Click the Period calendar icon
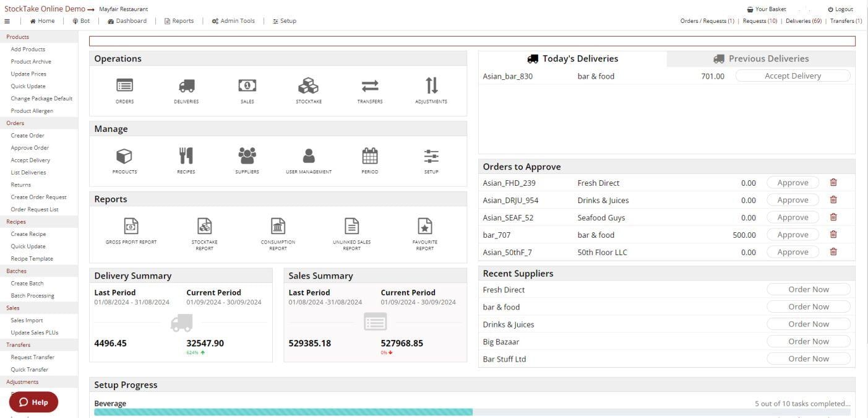Image resolution: width=868 pixels, height=418 pixels. click(370, 156)
